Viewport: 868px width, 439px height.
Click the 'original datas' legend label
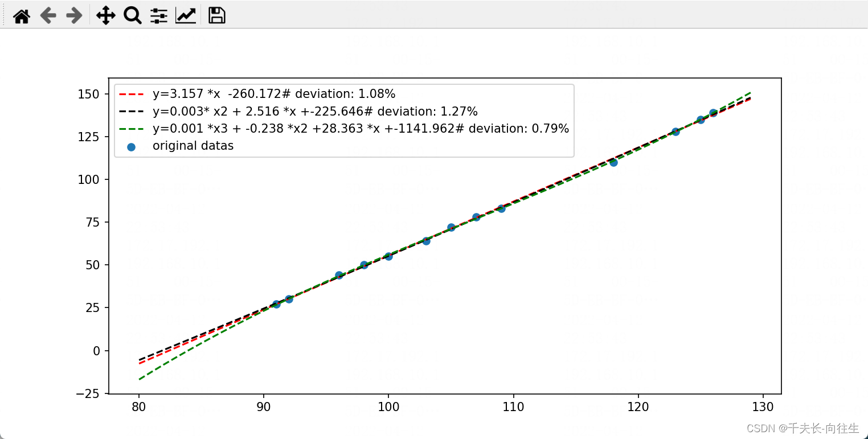(x=193, y=146)
